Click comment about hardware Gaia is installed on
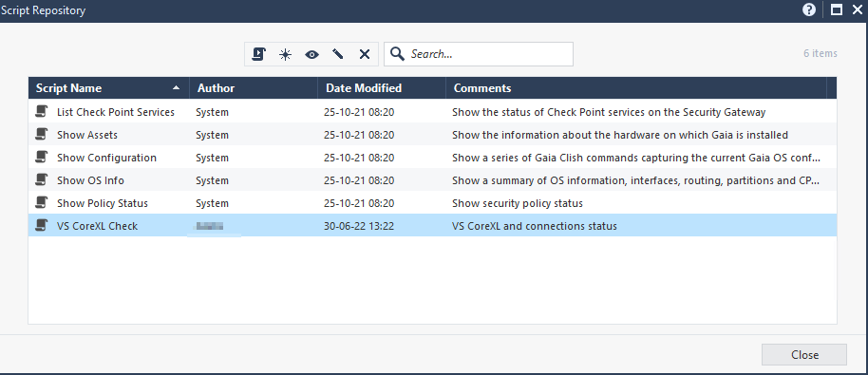The height and width of the screenshot is (375, 868). pos(620,135)
